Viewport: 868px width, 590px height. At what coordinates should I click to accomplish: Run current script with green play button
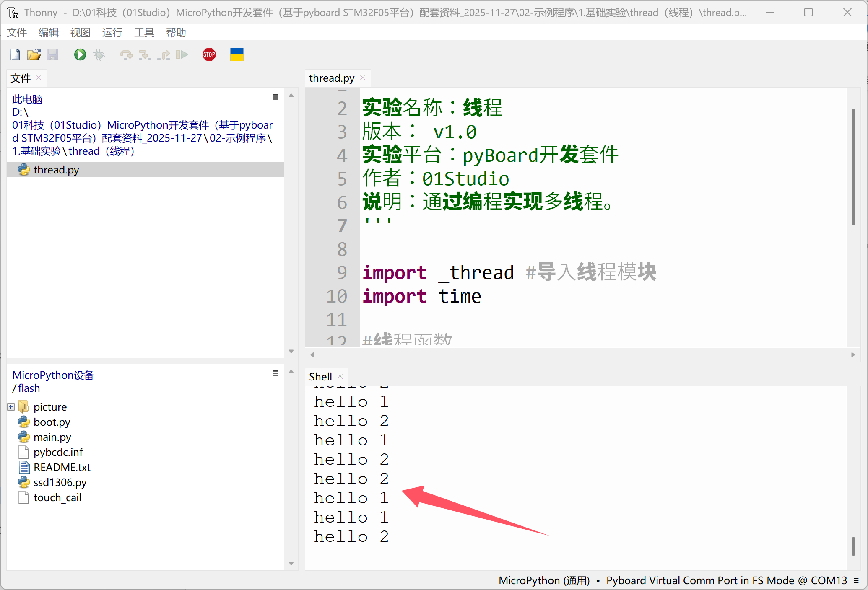(x=80, y=54)
